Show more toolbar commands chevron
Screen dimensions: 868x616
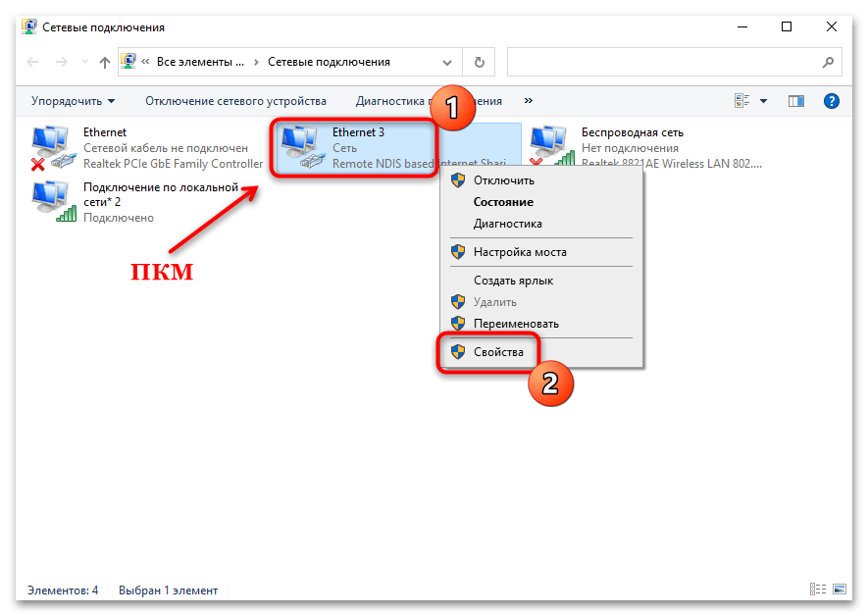tap(528, 101)
